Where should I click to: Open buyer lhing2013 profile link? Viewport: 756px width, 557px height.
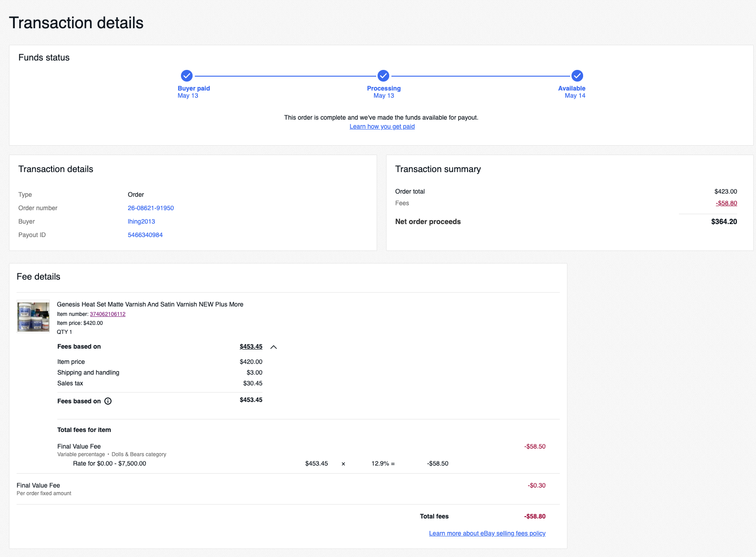(x=141, y=221)
